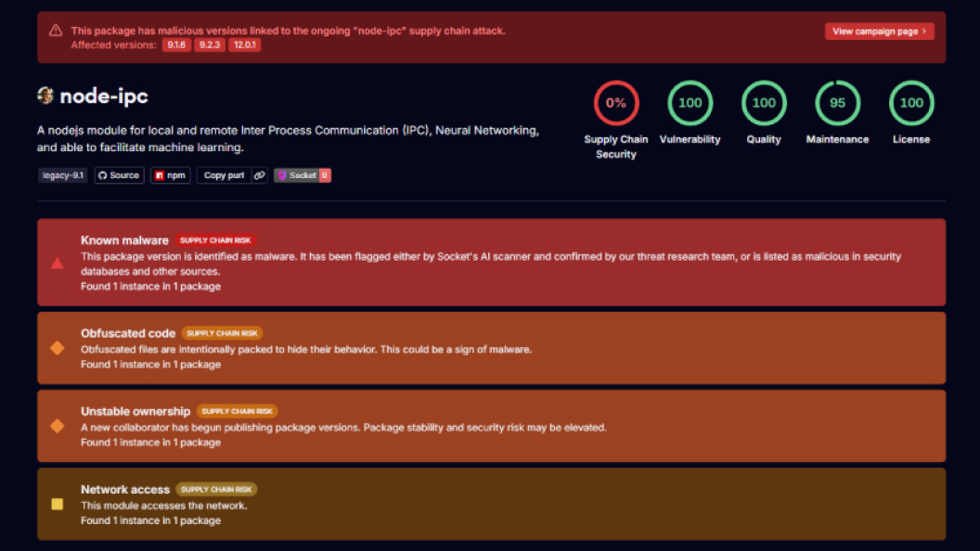The image size is (980, 551).
Task: Open the Known malware alert heading
Action: pos(124,240)
